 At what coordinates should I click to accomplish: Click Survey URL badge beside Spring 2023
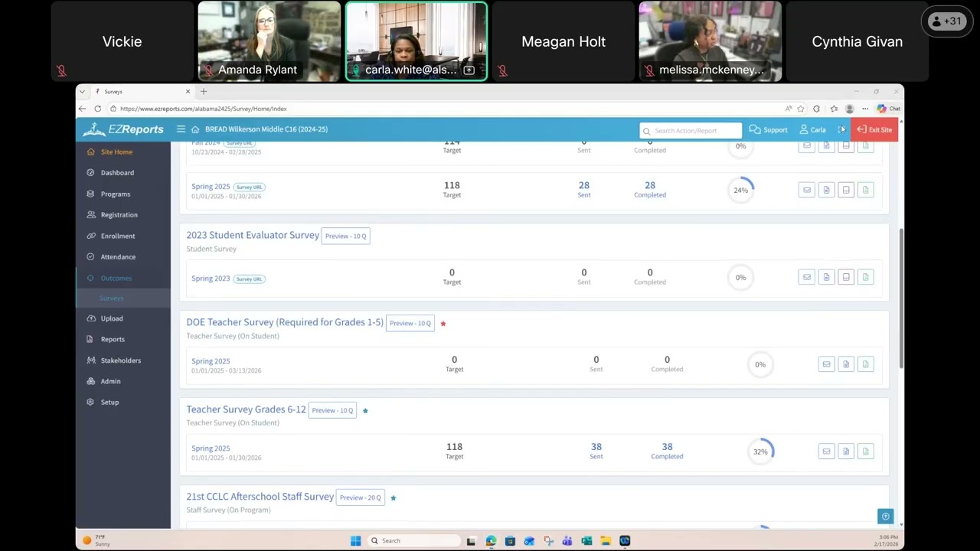pyautogui.click(x=249, y=279)
